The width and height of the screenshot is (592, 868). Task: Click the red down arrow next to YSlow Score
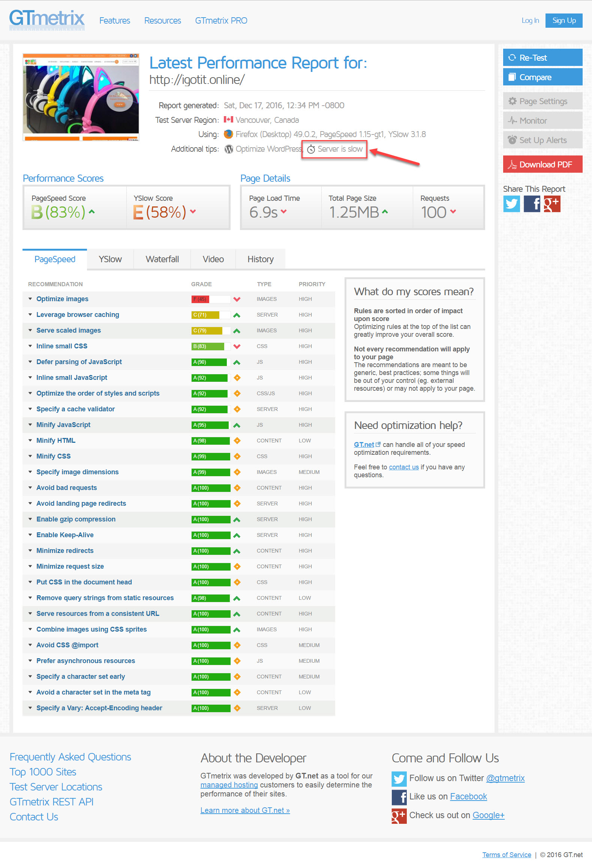193,212
